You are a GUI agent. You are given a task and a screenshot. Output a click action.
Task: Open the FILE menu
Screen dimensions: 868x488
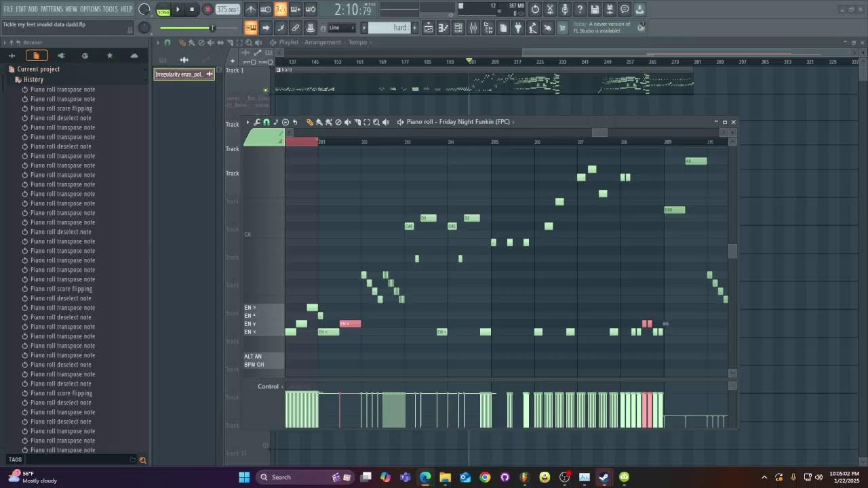pyautogui.click(x=8, y=9)
